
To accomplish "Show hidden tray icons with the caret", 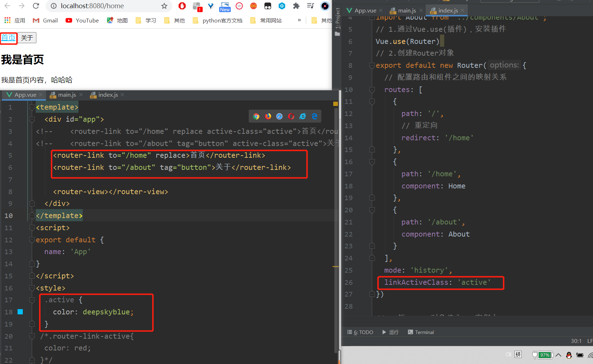I will [558, 355].
